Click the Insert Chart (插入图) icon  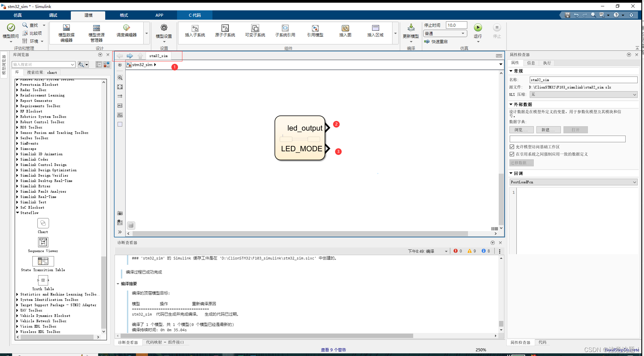click(x=345, y=28)
